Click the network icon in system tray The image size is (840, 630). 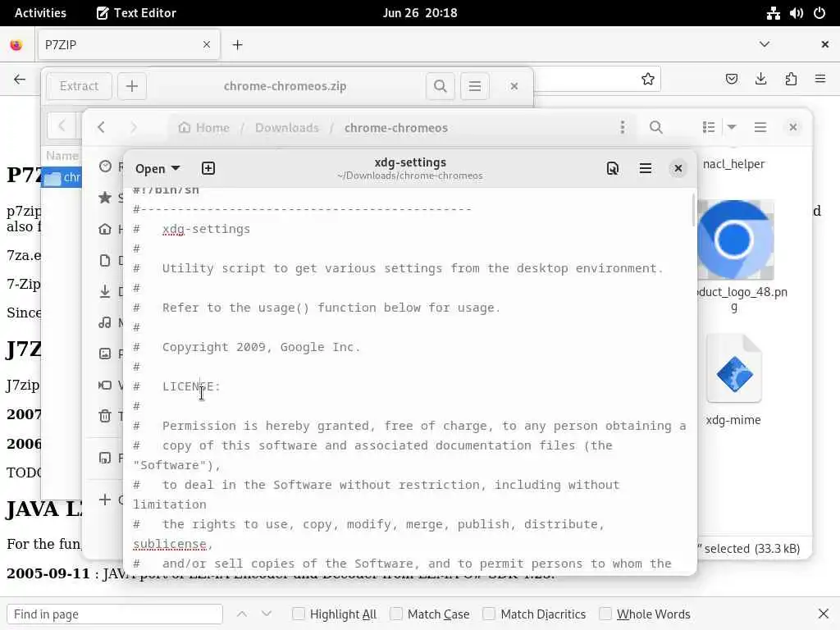coord(773,13)
